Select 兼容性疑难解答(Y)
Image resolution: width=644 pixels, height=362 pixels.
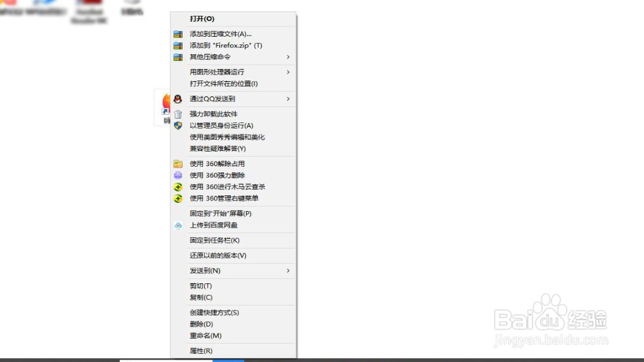click(233, 149)
